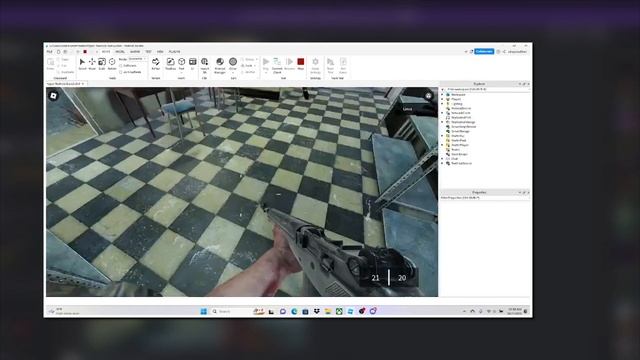Open the Toolbox panel
The image size is (640, 360).
170,64
